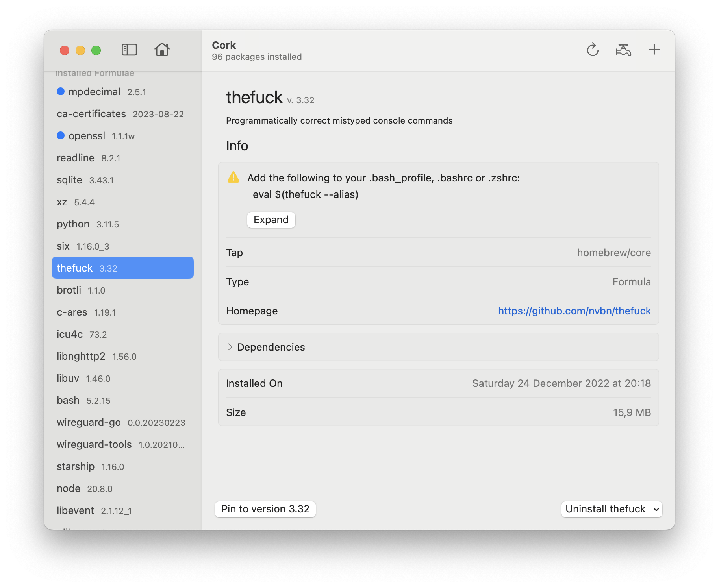Viewport: 719px width, 588px height.
Task: Click the refresh packages icon
Action: [593, 50]
